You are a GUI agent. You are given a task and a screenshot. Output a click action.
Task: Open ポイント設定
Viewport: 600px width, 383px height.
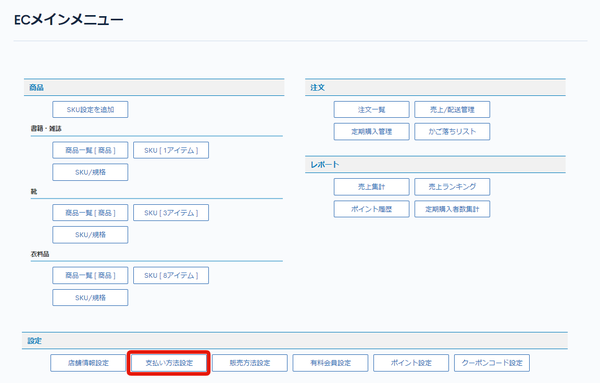[411, 363]
